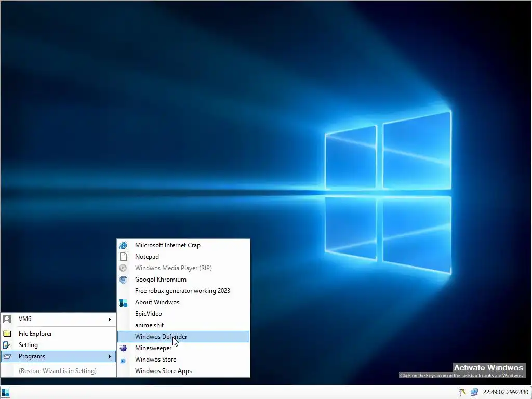Launch EpicVideo from the menu
The image size is (532, 399).
(x=183, y=314)
